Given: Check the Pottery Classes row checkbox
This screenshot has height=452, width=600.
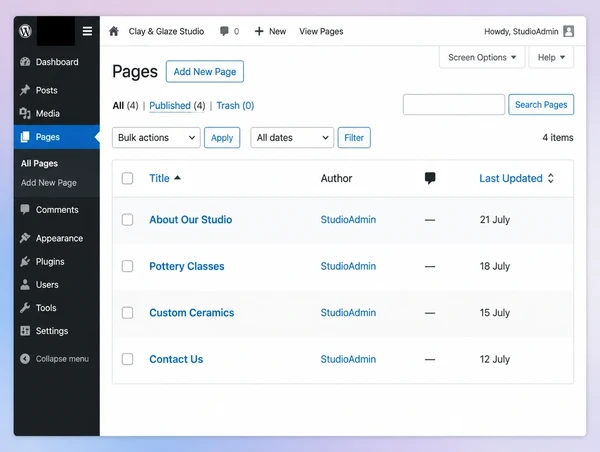Looking at the screenshot, I should pos(127,266).
